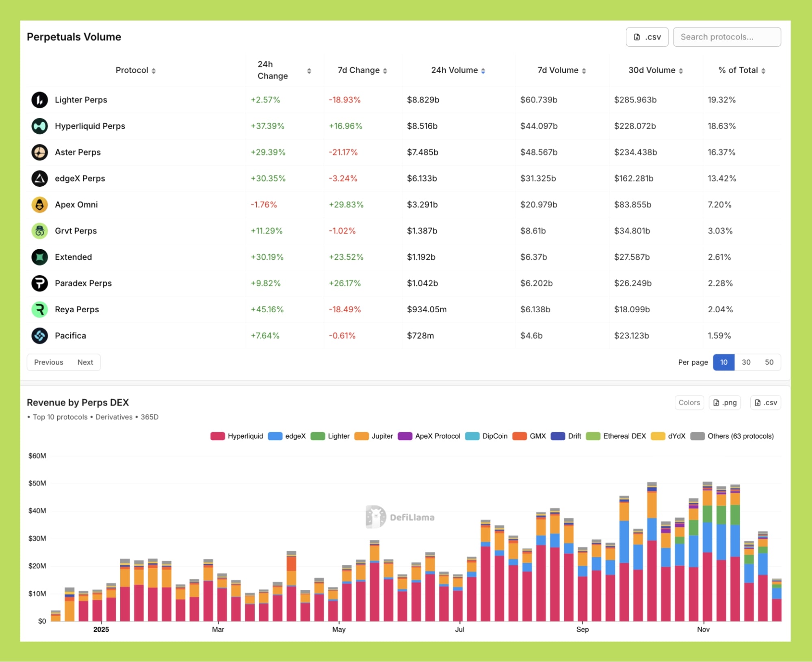Select 10 rows per page
812x662 pixels.
tap(723, 362)
